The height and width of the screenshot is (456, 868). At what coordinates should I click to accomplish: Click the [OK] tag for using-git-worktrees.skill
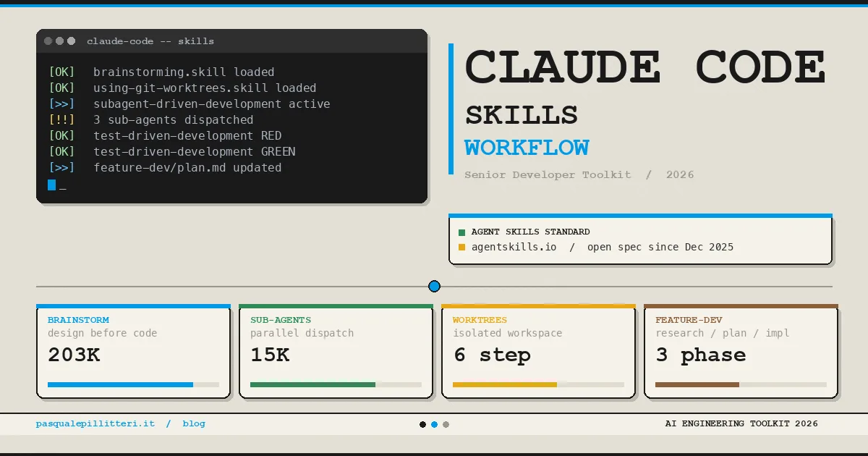(x=61, y=88)
